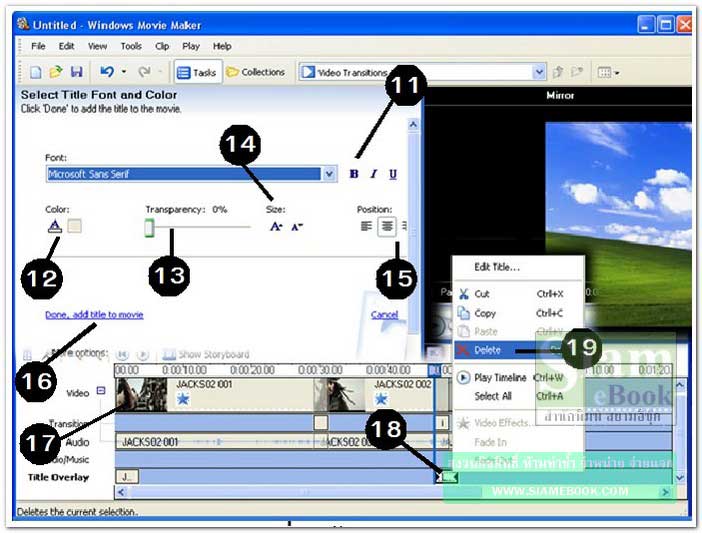Save project using the floppy disk icon
The image size is (702, 533).
coord(77,72)
